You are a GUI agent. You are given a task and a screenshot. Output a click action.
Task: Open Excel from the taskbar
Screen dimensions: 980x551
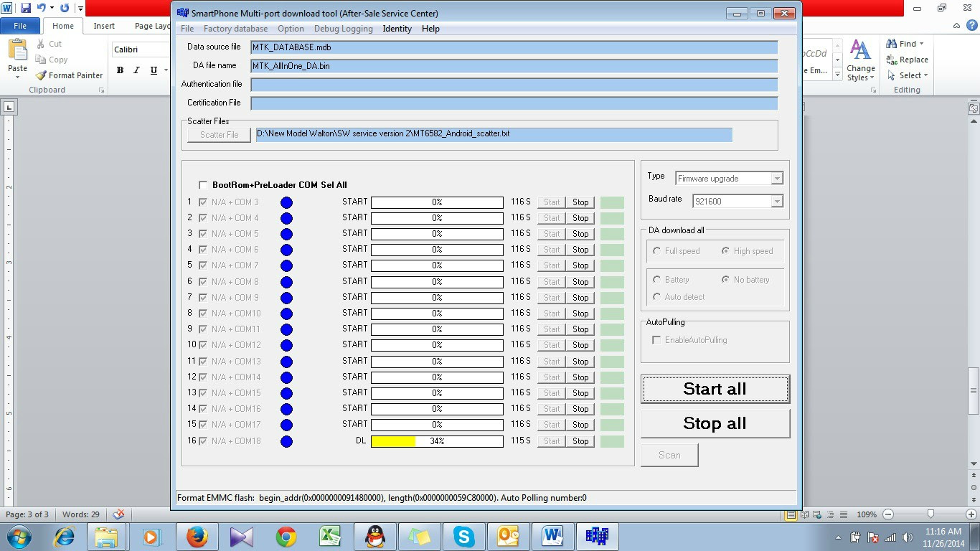tap(330, 537)
